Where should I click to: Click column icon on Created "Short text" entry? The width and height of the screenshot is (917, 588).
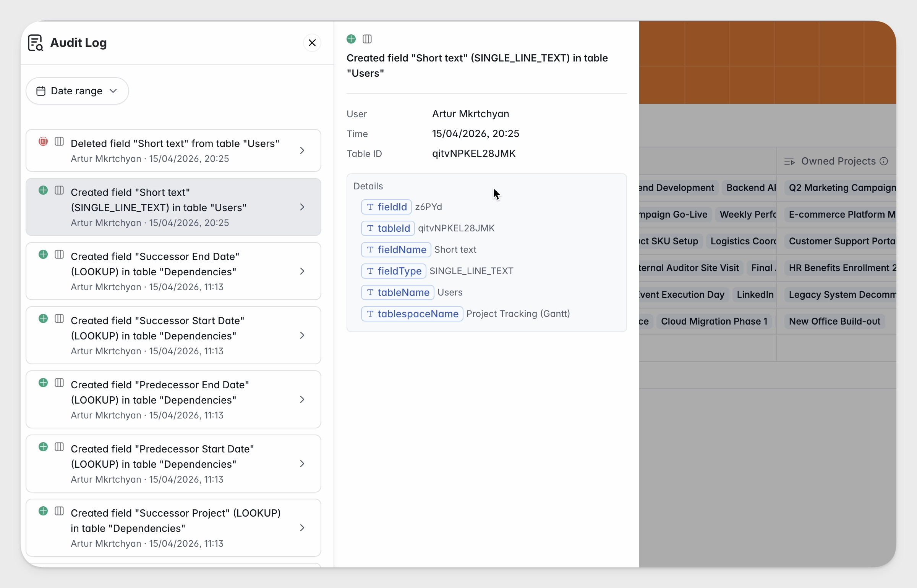click(59, 190)
